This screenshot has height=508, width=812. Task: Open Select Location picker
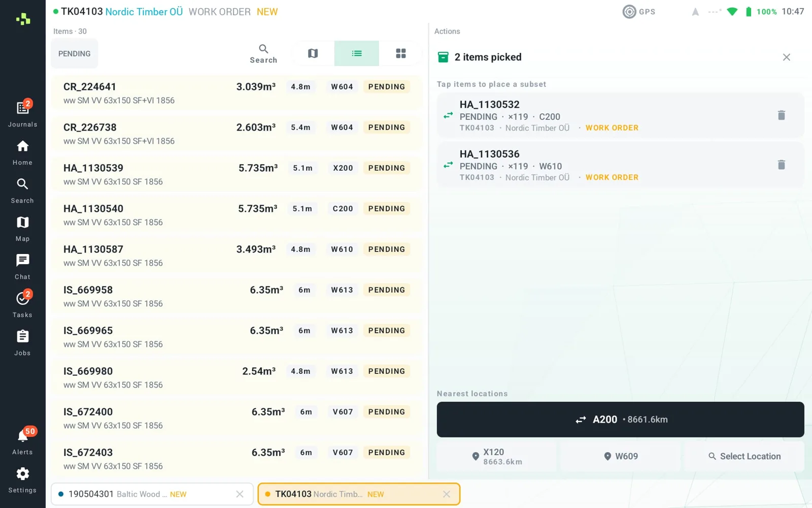pos(744,456)
